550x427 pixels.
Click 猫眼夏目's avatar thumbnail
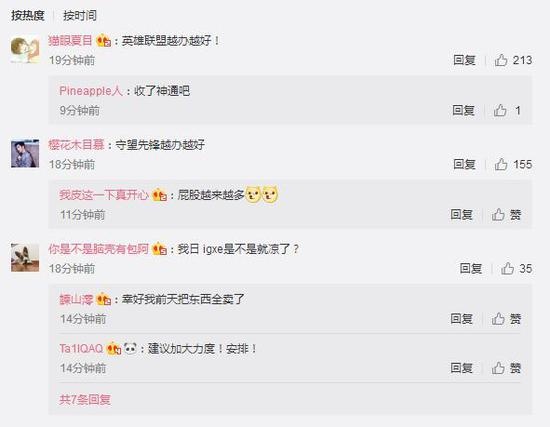click(25, 49)
